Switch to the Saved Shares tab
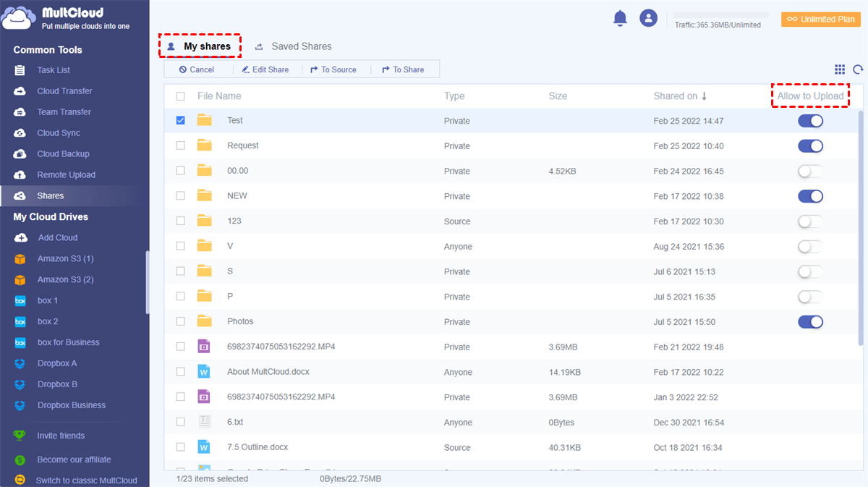Screen dimensions: 868x487 (x=301, y=46)
